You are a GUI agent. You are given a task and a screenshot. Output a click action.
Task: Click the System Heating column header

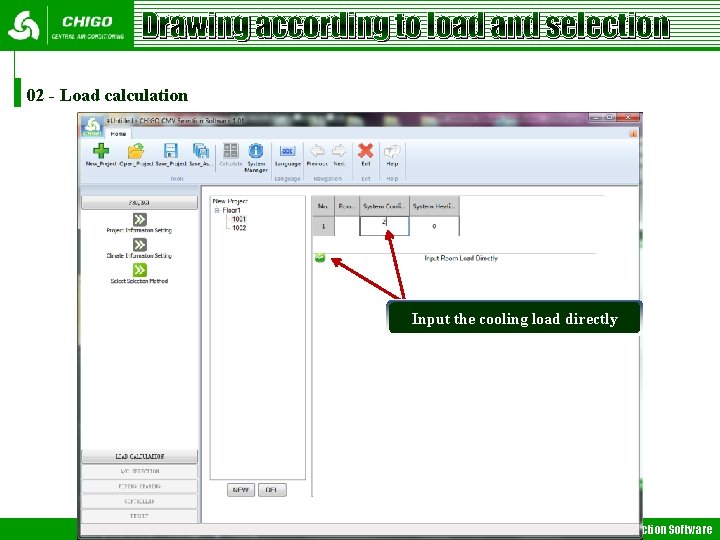434,207
